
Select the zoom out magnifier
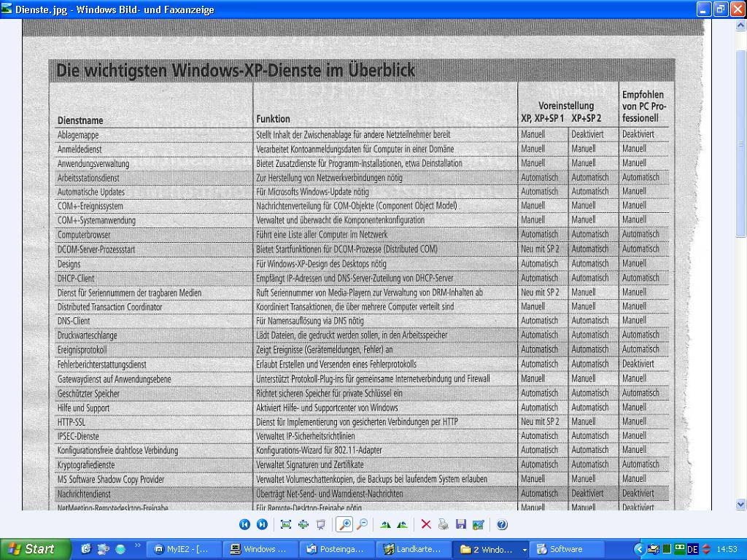coord(362,524)
